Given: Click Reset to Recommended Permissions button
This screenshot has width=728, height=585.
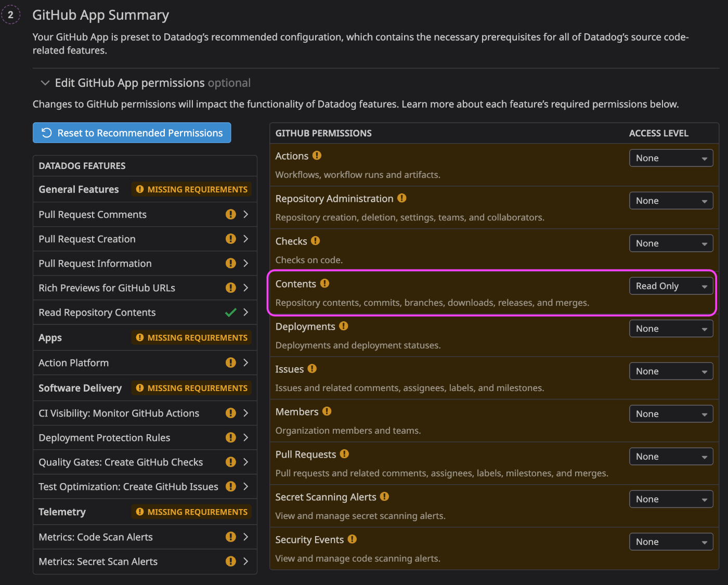Looking at the screenshot, I should [132, 133].
